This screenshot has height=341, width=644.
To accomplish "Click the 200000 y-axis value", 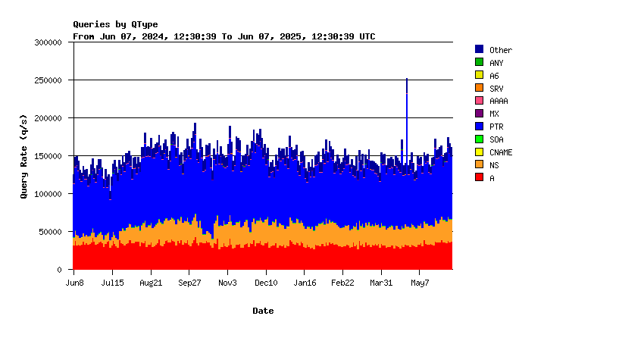I will coord(48,118).
